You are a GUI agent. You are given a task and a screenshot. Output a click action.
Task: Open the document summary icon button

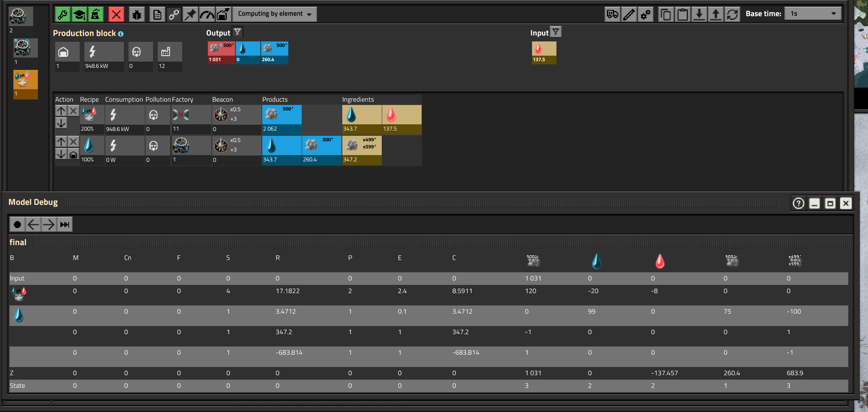click(157, 15)
